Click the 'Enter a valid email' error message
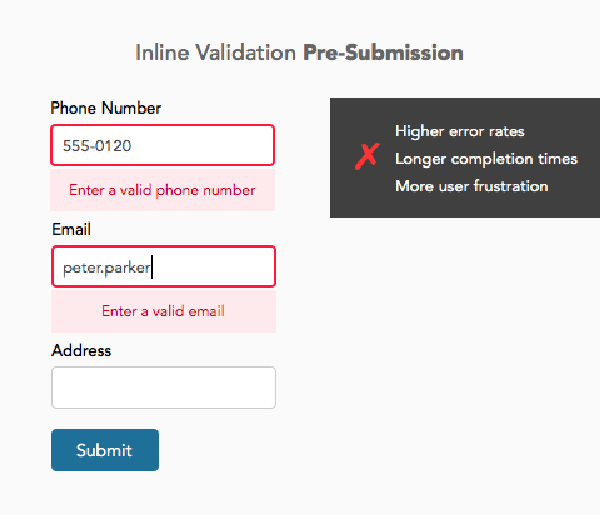The width and height of the screenshot is (600, 515). tap(163, 311)
